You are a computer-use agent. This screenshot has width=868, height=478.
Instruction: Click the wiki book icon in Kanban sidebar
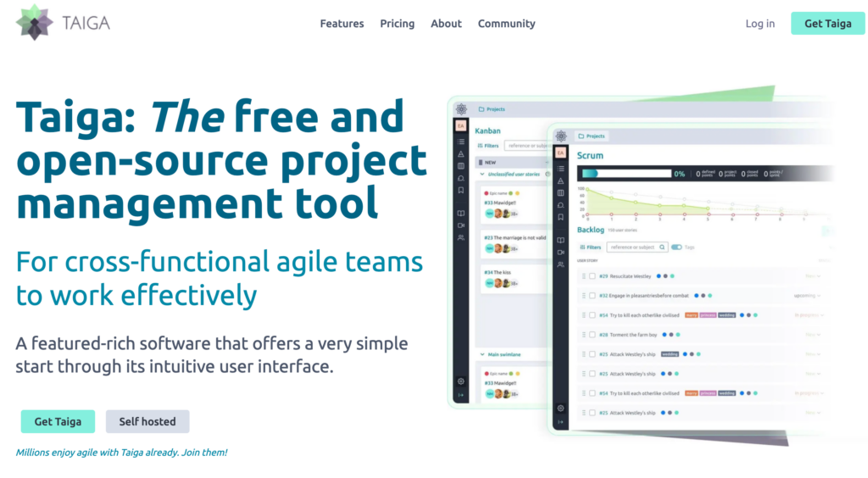(461, 214)
